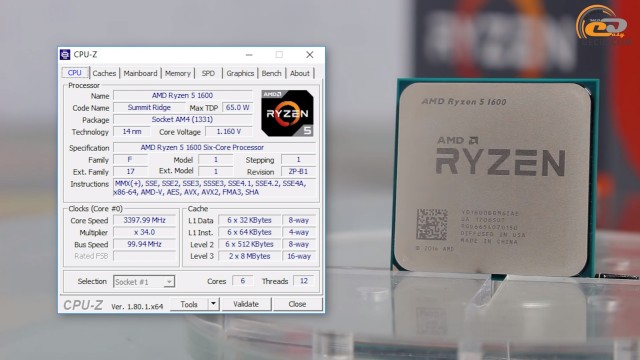Click the Level 3 16-way associativity value
The height and width of the screenshot is (360, 640).
tap(299, 256)
